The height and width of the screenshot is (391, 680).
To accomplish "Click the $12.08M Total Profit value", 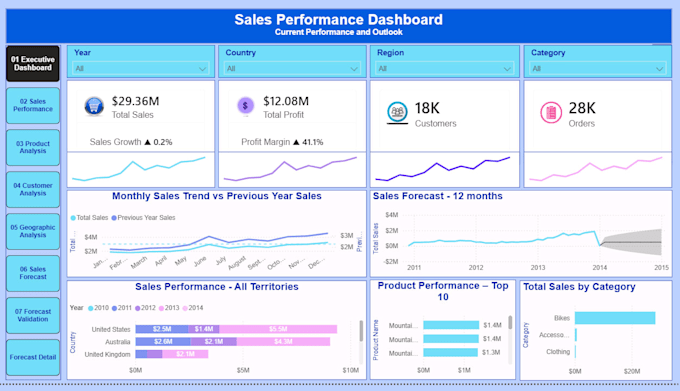I will tap(286, 101).
